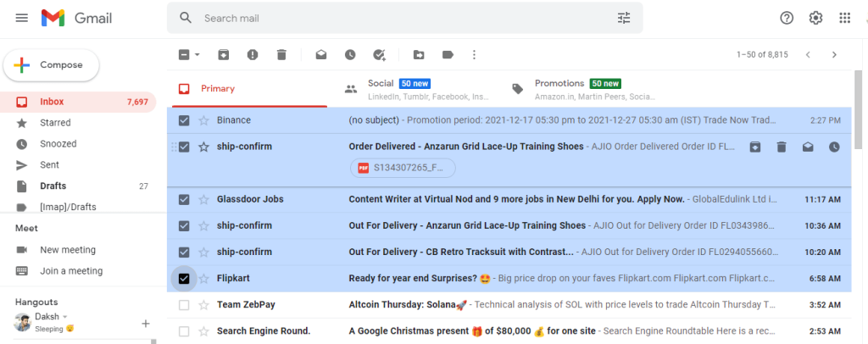Image resolution: width=868 pixels, height=344 pixels.
Task: Expand the Daksh status dropdown in Hangouts
Action: coord(64,317)
